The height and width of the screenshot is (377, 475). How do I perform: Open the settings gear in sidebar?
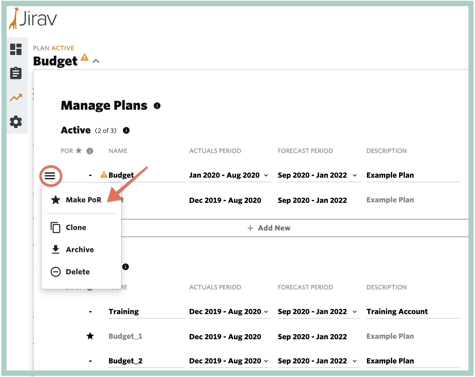[16, 122]
